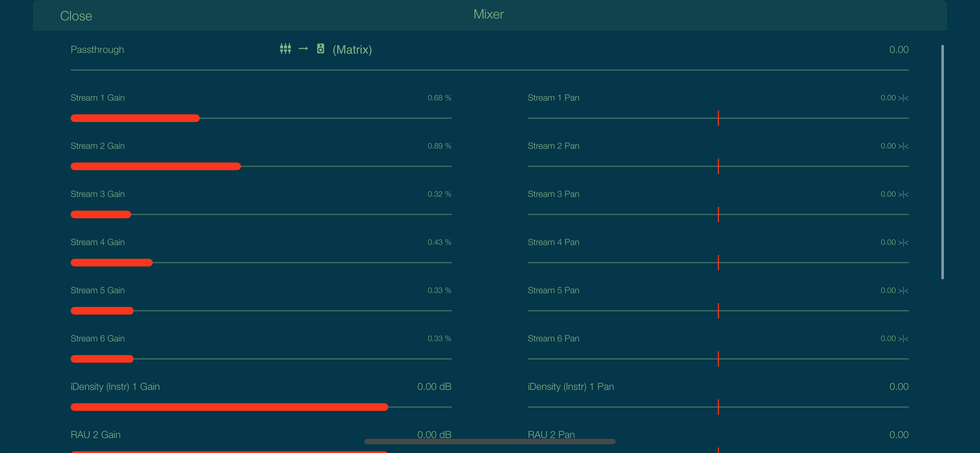Screen dimensions: 980x453
Task: Click the mixer faders icon in Passthrough row
Action: click(285, 49)
